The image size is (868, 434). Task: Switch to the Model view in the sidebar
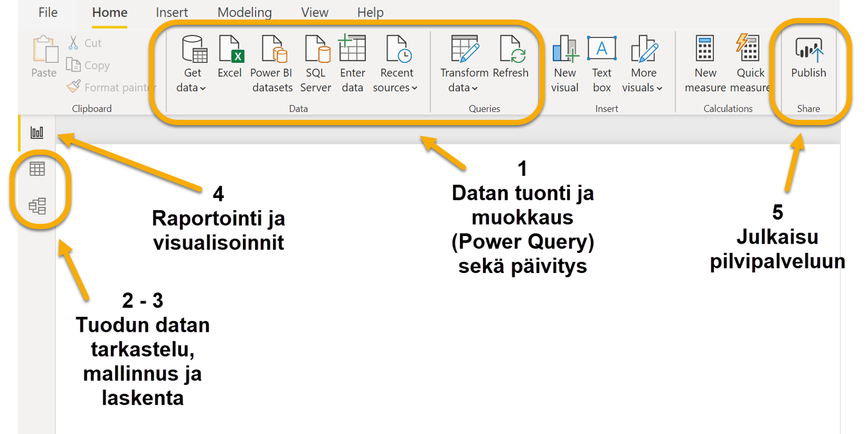coord(38,205)
